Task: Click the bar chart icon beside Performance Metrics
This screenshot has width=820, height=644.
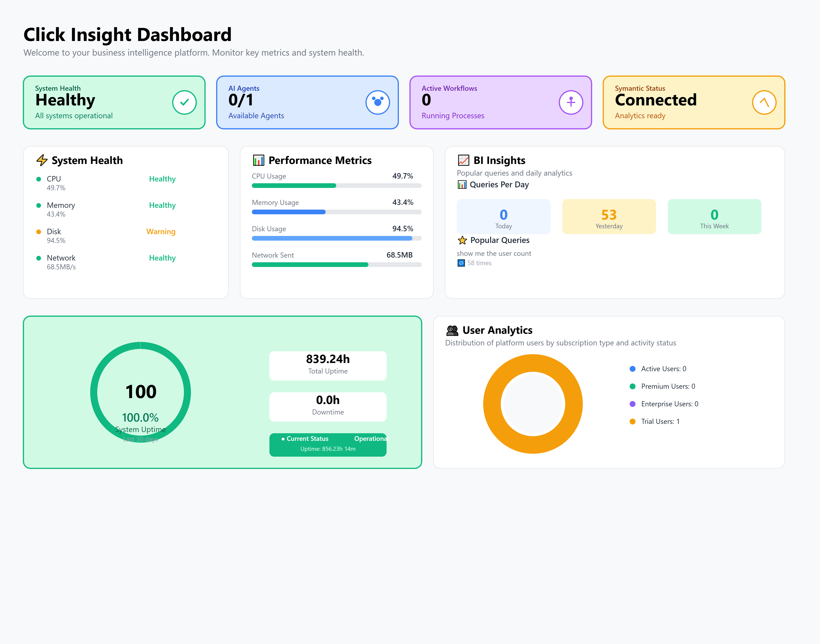Action: (258, 160)
